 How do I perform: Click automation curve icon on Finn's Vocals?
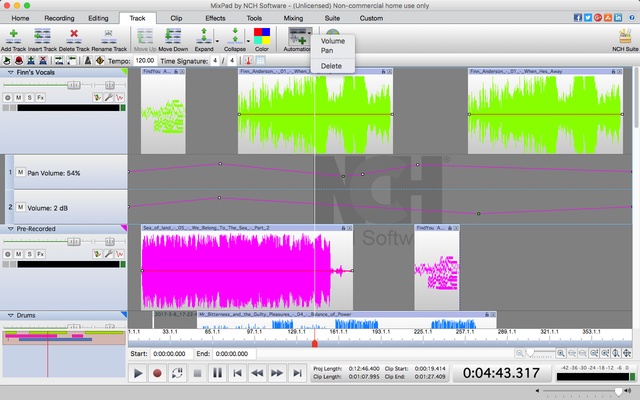click(x=120, y=98)
